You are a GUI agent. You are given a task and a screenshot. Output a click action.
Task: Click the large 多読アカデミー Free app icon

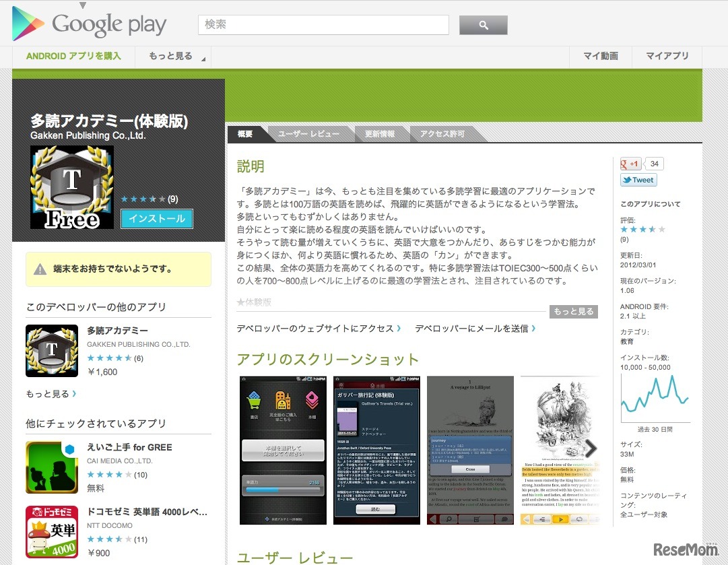[x=72, y=187]
